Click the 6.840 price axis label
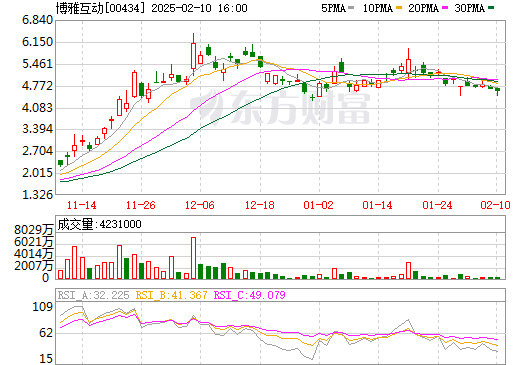The width and height of the screenshot is (520, 365). tap(38, 20)
